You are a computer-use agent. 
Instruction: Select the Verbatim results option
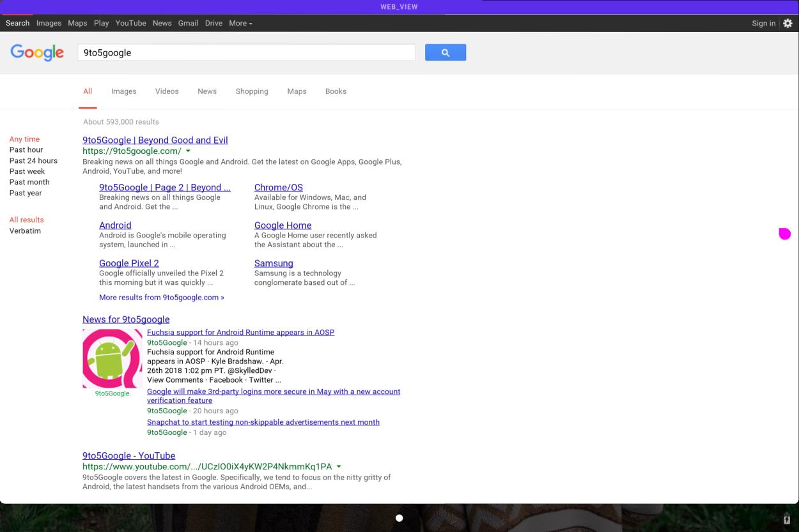[x=25, y=231]
